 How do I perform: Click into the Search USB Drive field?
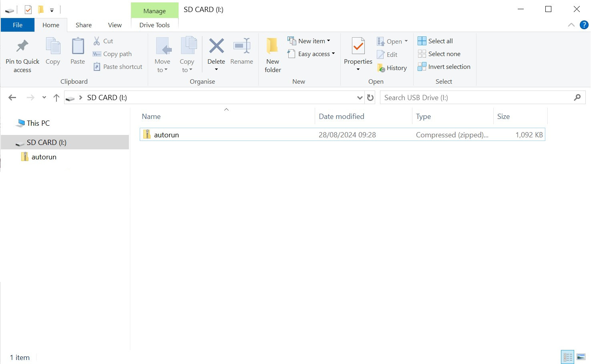point(476,98)
